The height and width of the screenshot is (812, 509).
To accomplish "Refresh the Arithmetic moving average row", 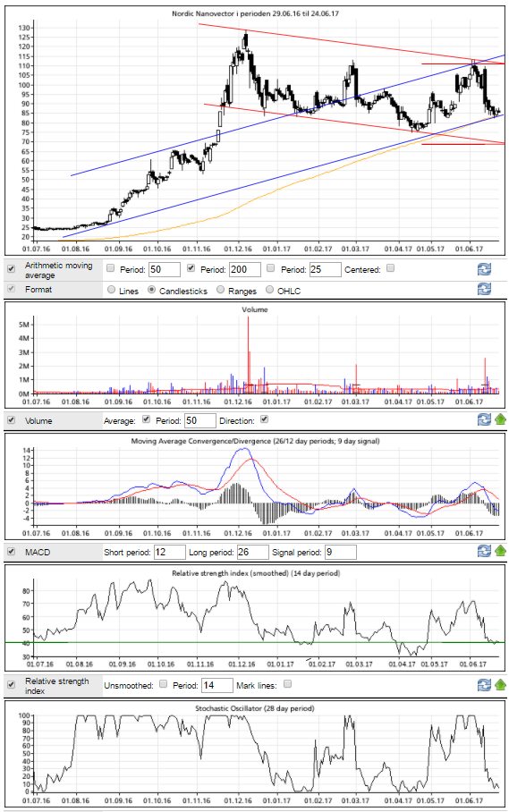I will [484, 269].
